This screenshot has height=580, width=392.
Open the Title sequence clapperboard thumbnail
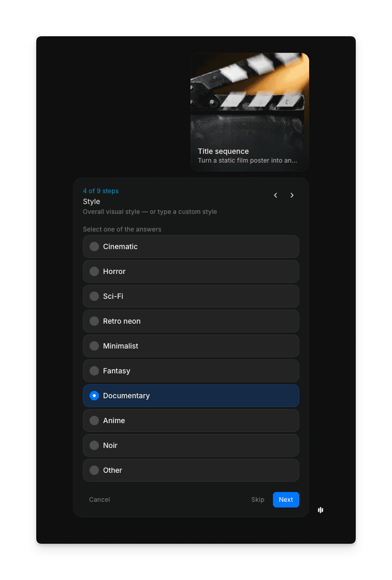(250, 98)
